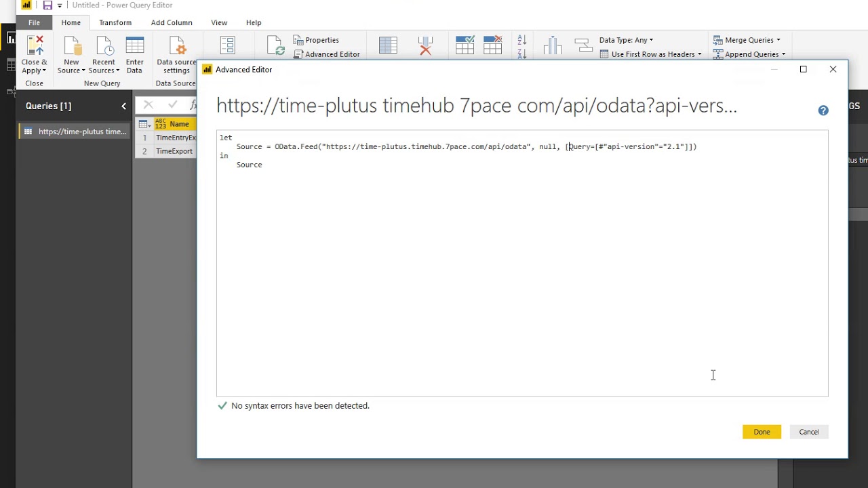Viewport: 868px width, 488px height.
Task: Open the Help ribbon tab
Action: [254, 22]
